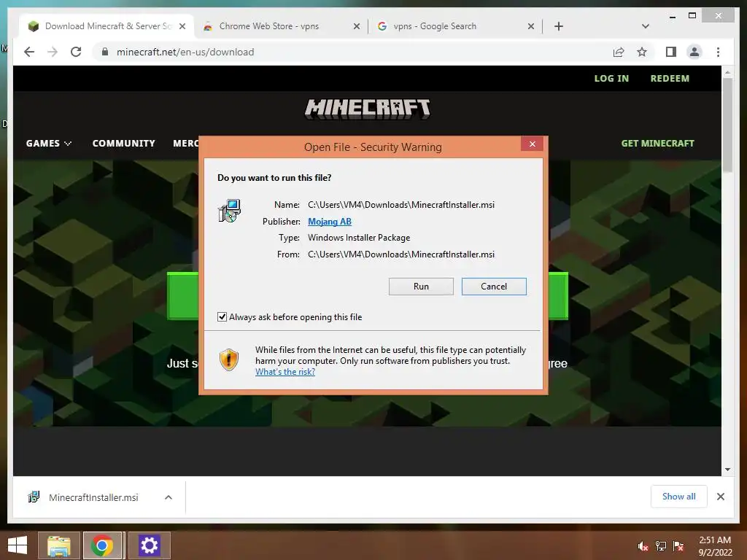747x560 pixels.
Task: Click GET MINECRAFT in the nav bar
Action: (x=657, y=144)
